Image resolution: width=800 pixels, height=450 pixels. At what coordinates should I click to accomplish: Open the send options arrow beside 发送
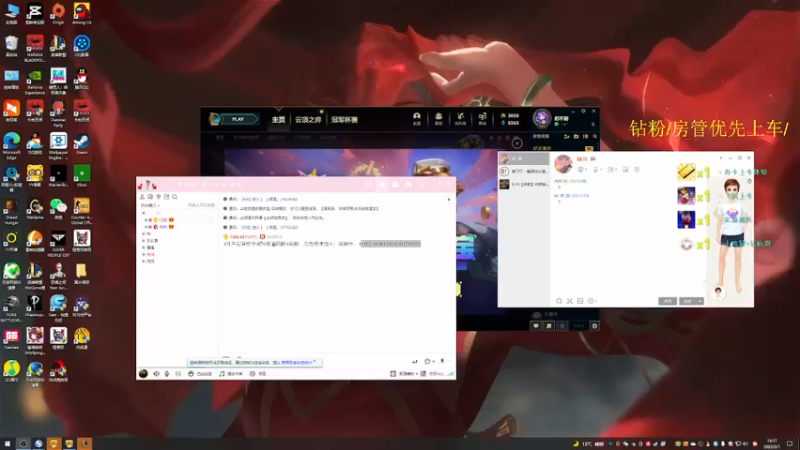click(701, 301)
